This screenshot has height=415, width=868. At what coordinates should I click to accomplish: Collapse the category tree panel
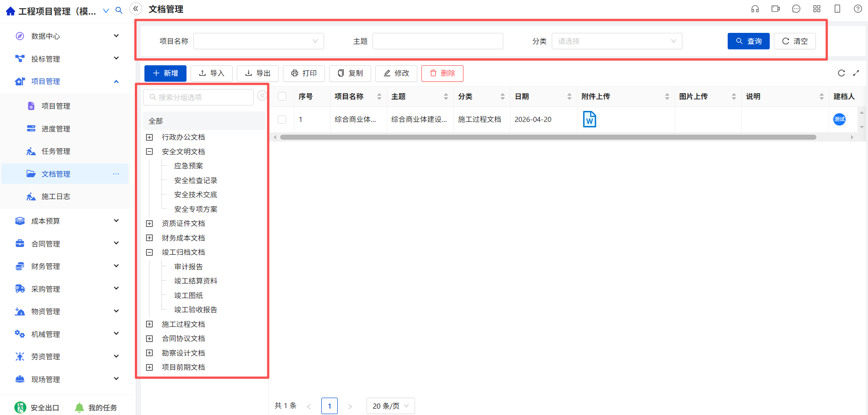coord(262,95)
